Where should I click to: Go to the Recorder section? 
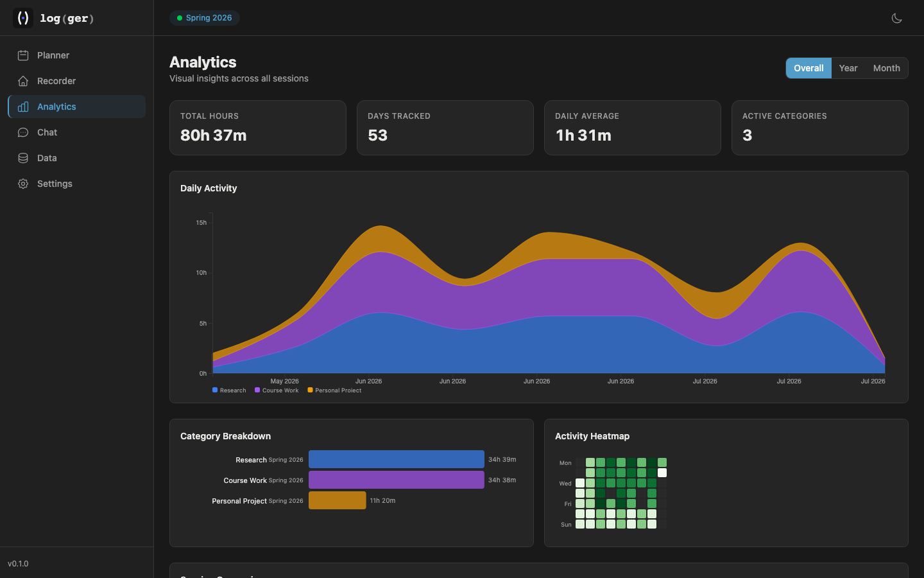[77, 81]
